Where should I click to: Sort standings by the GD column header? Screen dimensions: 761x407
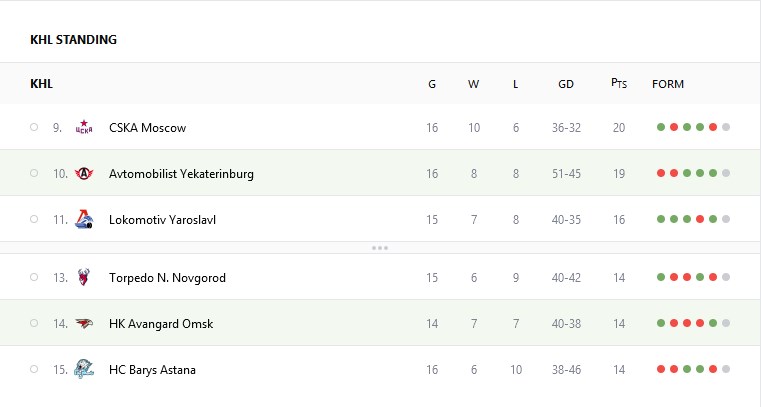coord(566,84)
